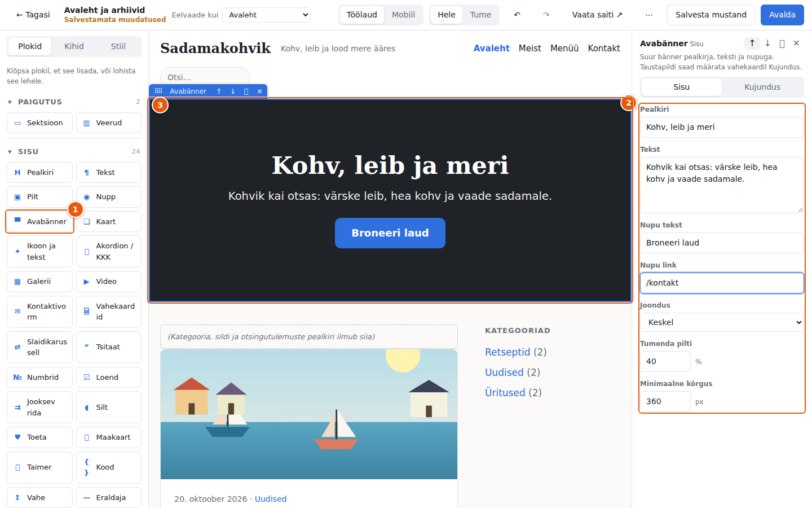
Task: Switch preview to Mobiil view
Action: (x=403, y=15)
